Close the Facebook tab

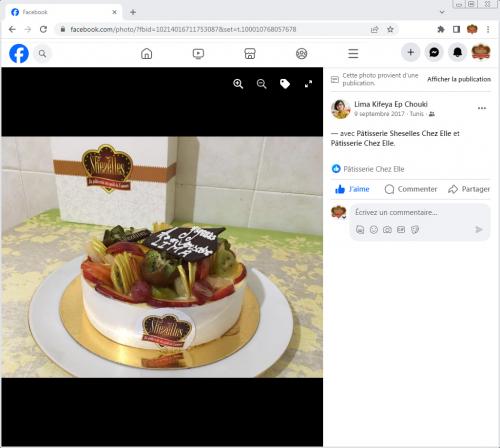[x=114, y=12]
